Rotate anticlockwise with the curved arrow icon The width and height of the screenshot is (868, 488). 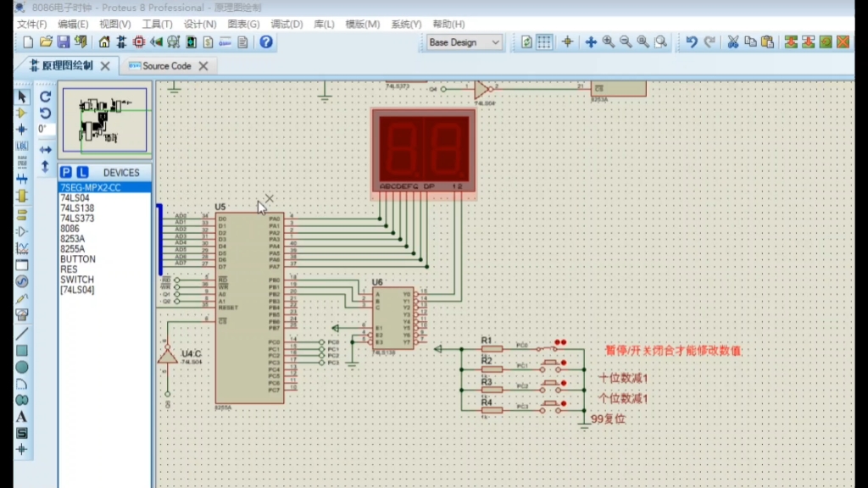pyautogui.click(x=46, y=114)
